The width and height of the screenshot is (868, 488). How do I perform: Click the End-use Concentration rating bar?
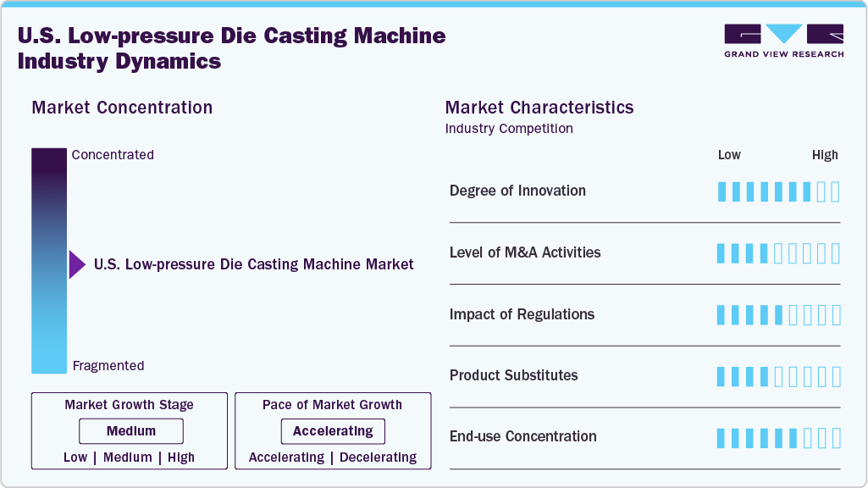778,438
